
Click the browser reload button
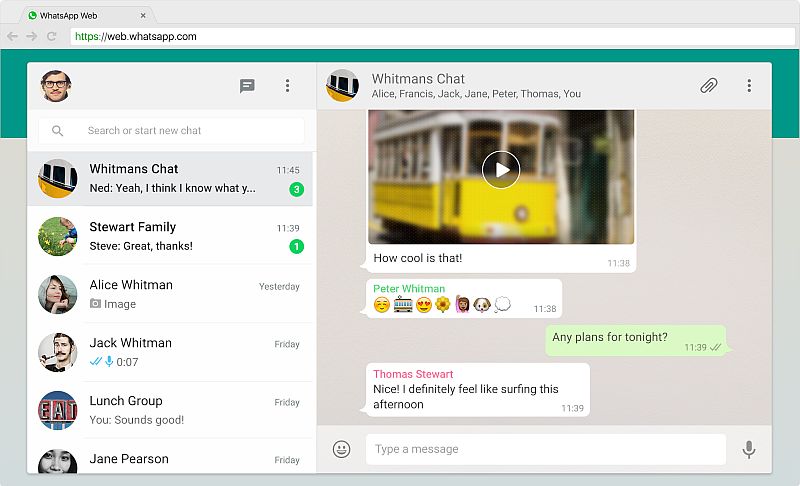pyautogui.click(x=52, y=36)
